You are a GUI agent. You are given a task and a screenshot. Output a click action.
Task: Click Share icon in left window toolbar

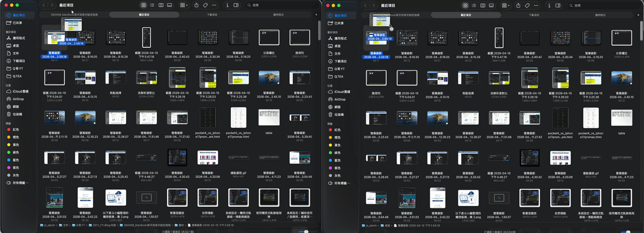pyautogui.click(x=196, y=5)
